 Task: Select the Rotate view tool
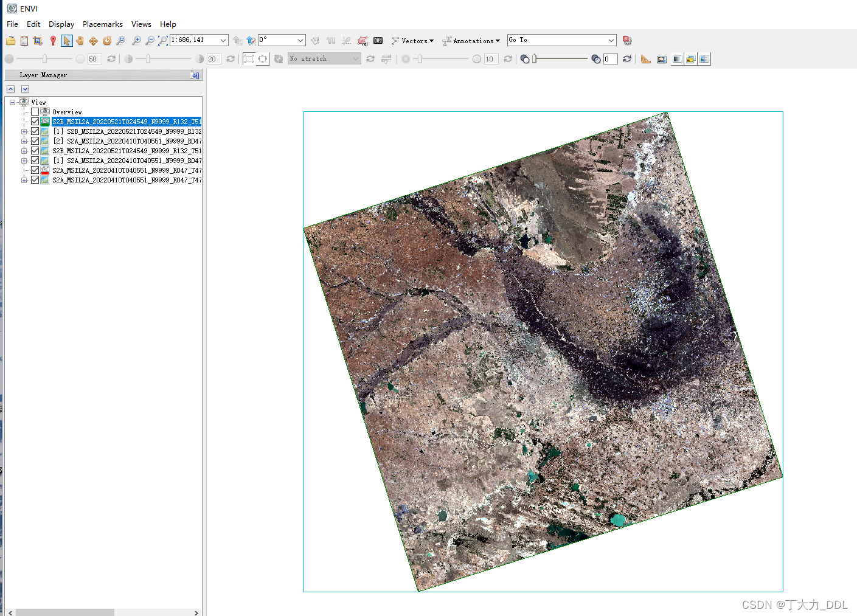(x=107, y=41)
